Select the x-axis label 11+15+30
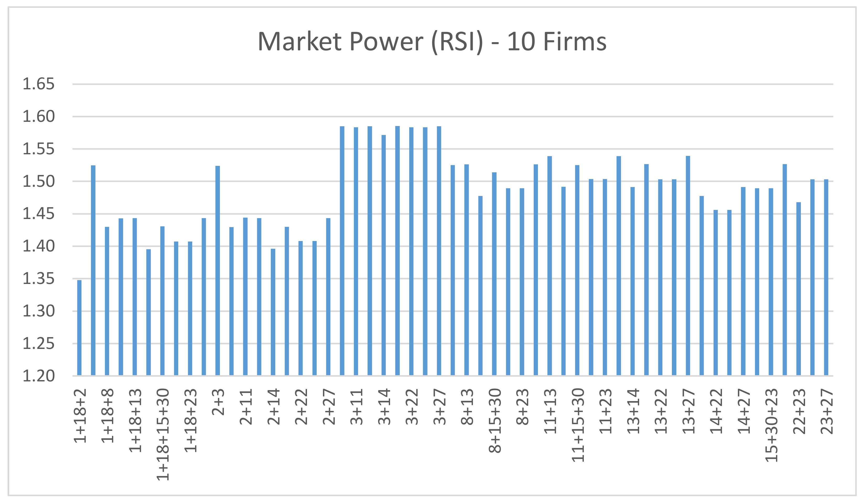The height and width of the screenshot is (504, 863). point(578,425)
